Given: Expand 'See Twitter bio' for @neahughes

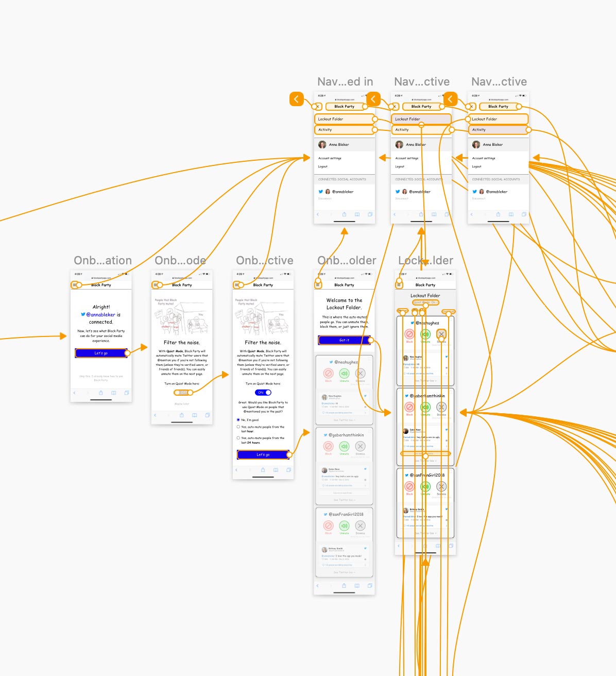Looking at the screenshot, I should coord(424,381).
